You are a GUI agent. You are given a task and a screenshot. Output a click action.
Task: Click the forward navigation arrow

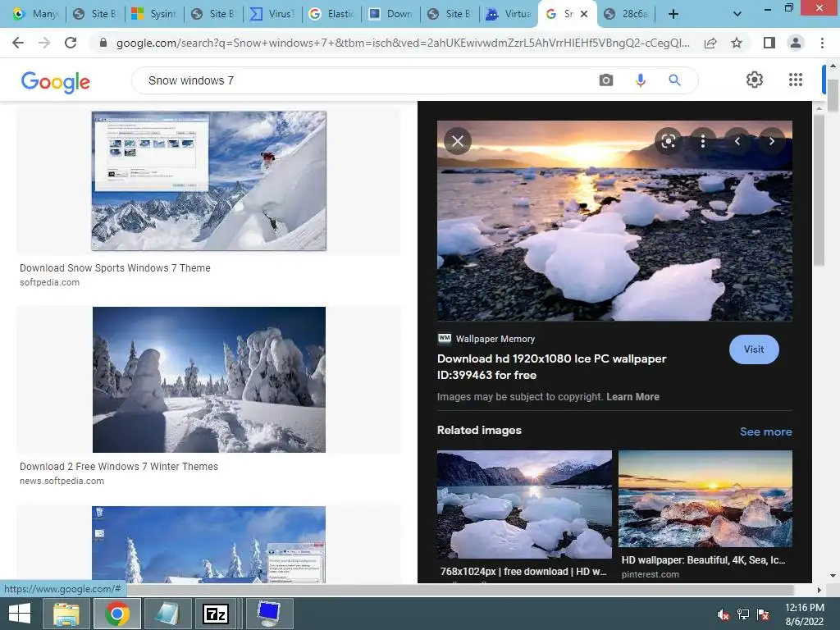point(44,43)
